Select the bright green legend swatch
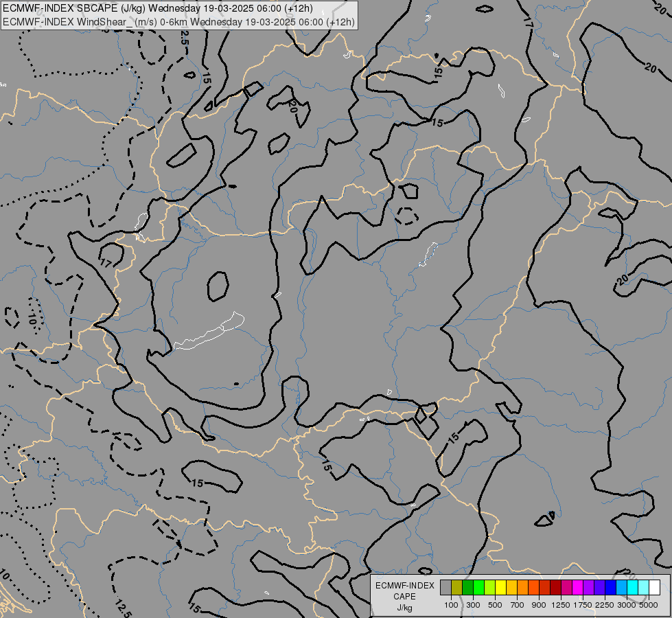This screenshot has height=618, width=672. (x=478, y=587)
